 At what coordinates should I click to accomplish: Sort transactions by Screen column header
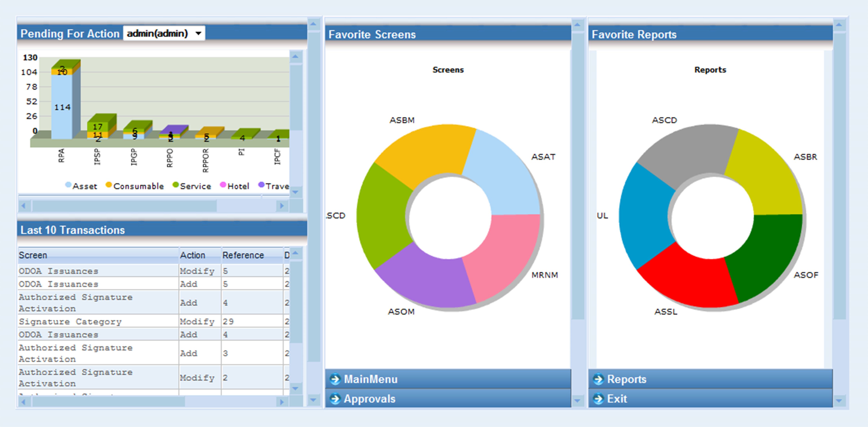point(98,255)
